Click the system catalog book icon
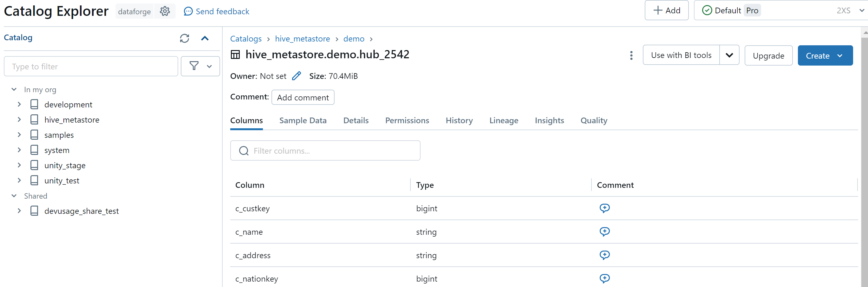The image size is (868, 287). 34,150
